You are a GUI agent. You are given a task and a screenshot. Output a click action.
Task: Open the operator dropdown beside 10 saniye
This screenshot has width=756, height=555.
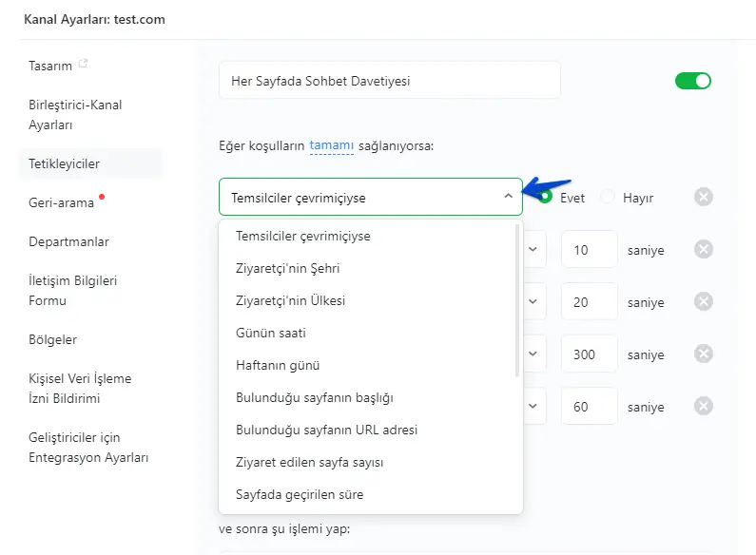pos(533,250)
